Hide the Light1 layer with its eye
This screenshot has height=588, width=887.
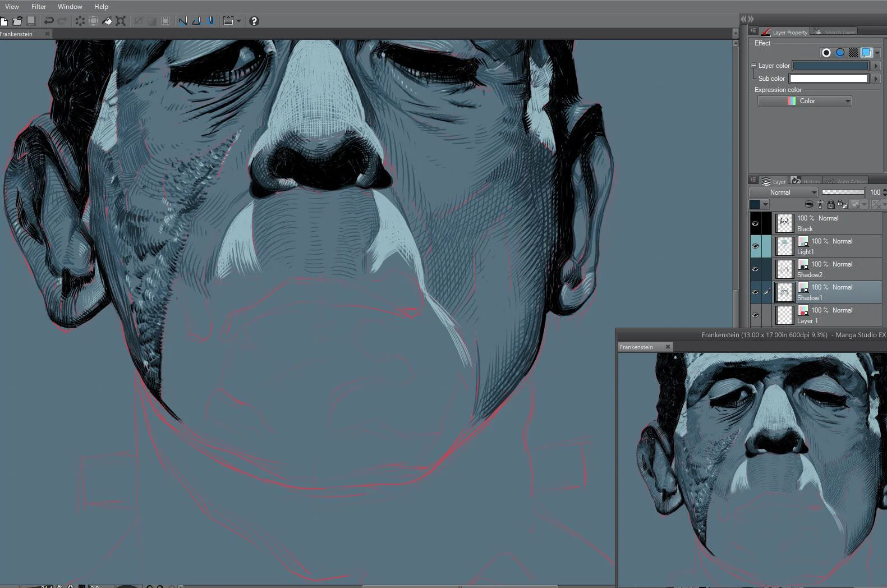[x=755, y=246]
